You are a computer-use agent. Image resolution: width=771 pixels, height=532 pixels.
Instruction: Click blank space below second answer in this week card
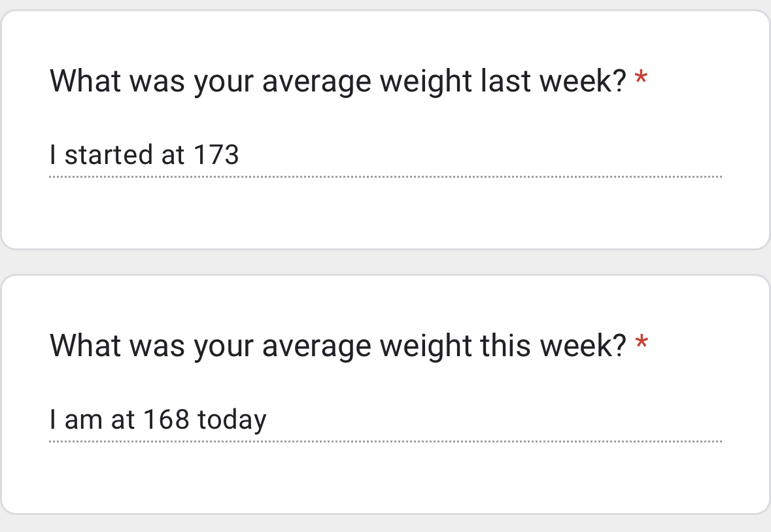(386, 477)
